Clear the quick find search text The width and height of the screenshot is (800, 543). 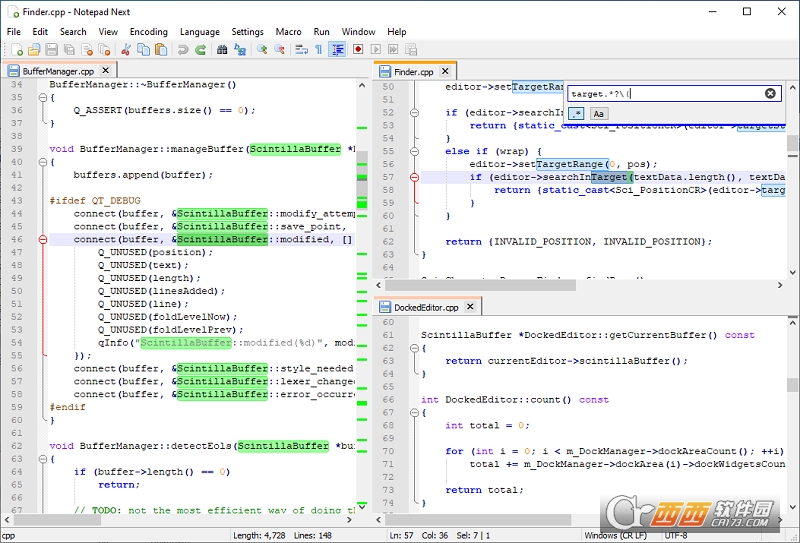point(770,94)
